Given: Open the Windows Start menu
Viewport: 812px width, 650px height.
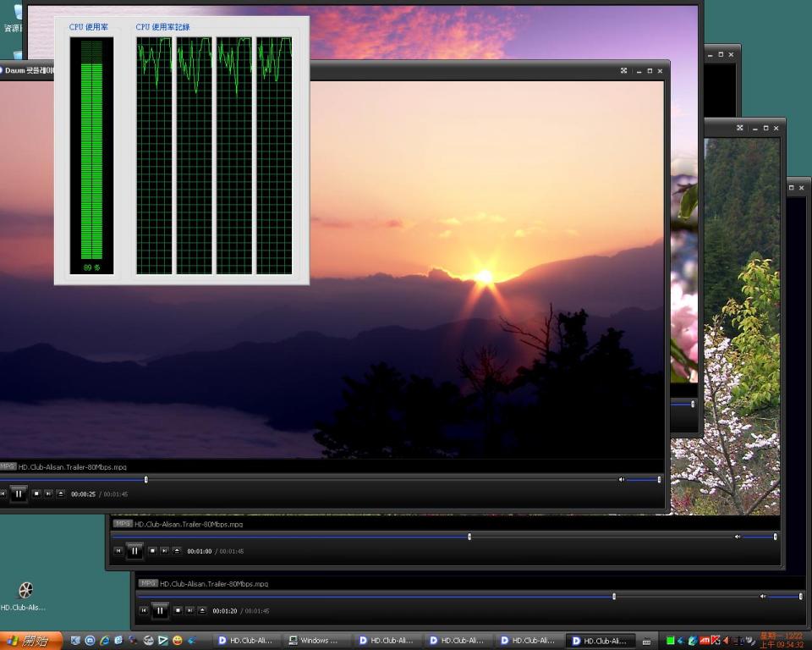Looking at the screenshot, I should click(30, 641).
